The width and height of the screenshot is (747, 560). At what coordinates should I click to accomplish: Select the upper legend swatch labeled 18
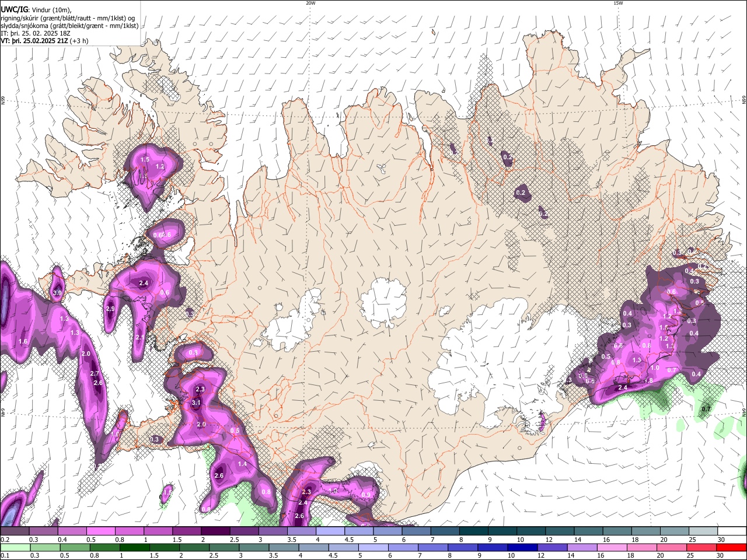pyautogui.click(x=646, y=531)
